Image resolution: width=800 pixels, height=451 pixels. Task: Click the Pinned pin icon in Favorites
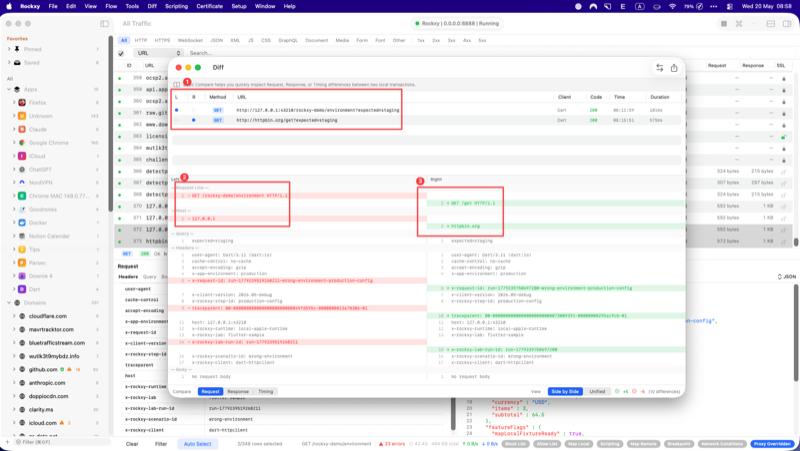click(x=17, y=49)
